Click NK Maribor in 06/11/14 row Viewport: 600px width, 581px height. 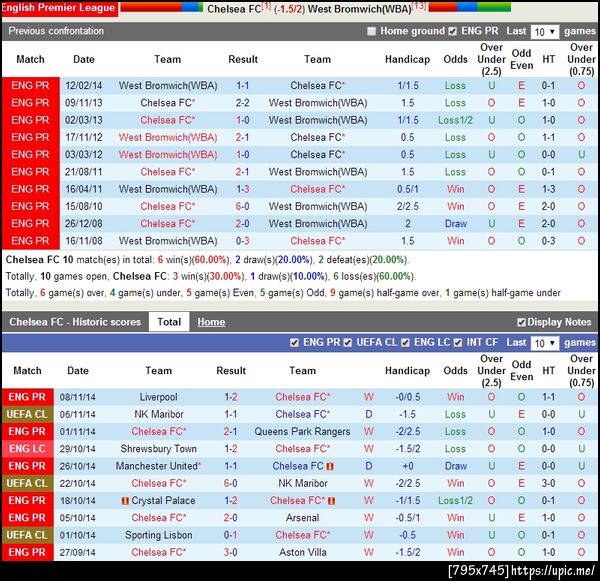(x=159, y=415)
